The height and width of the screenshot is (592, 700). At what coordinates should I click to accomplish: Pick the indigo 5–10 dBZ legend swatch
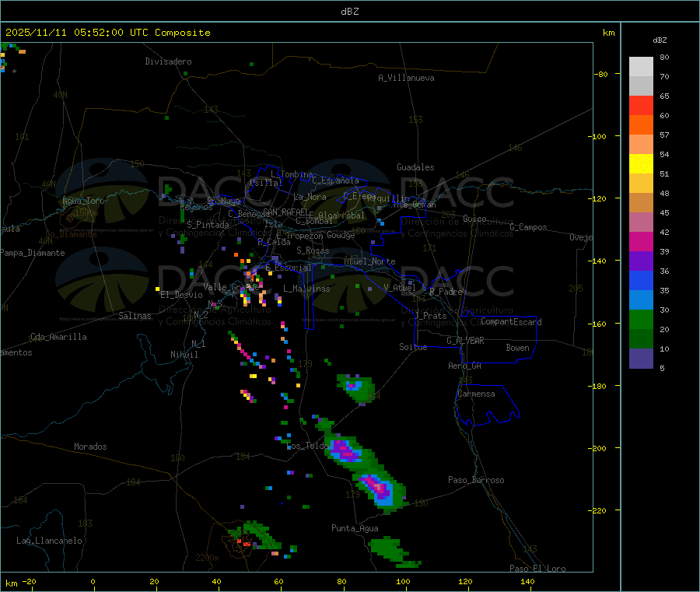tap(641, 359)
